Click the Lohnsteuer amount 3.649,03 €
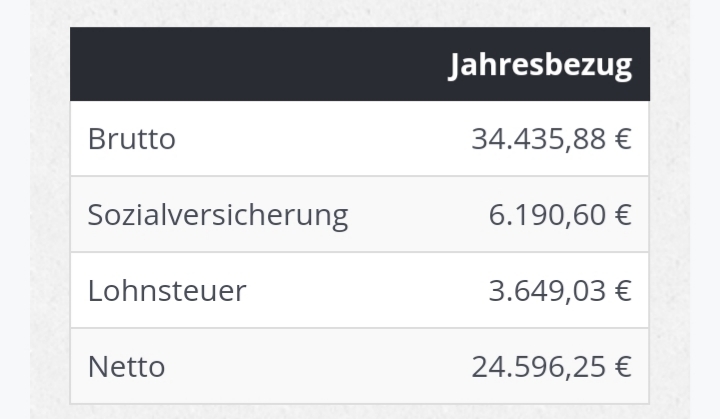 coord(560,290)
